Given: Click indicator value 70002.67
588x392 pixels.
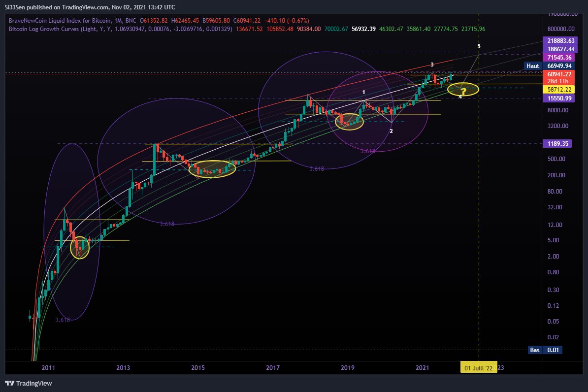Looking at the screenshot, I should pos(336,29).
